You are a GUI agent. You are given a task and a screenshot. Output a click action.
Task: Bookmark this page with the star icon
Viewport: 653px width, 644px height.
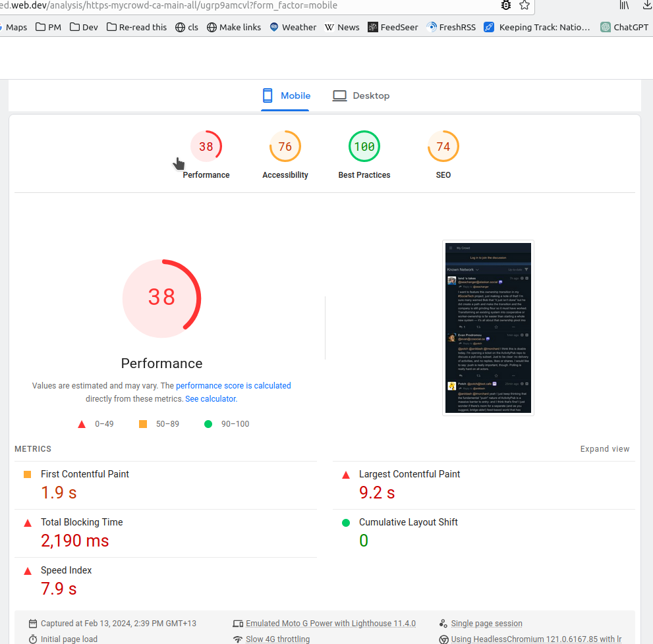click(525, 5)
